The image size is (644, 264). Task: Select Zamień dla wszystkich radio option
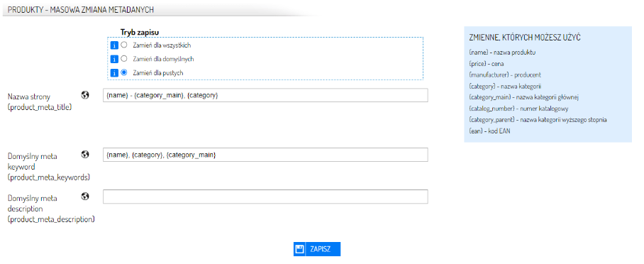tap(123, 45)
